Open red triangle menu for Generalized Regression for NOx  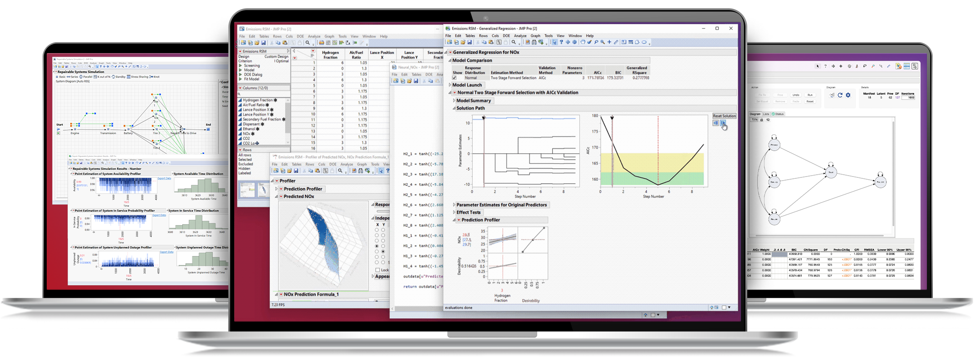coord(450,52)
